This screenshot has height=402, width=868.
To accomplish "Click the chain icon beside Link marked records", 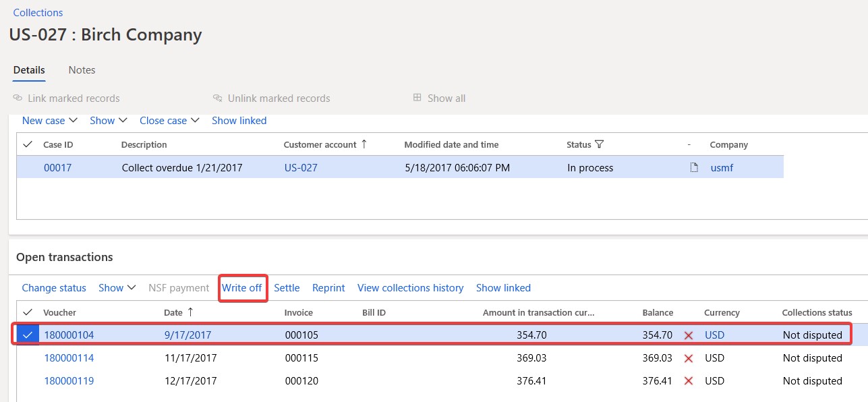I will 17,98.
